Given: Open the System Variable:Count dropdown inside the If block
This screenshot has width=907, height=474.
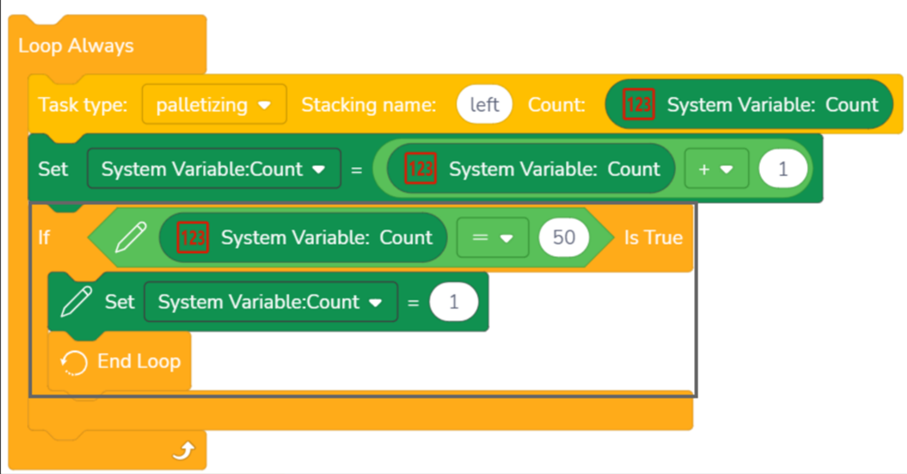Looking at the screenshot, I should click(271, 302).
